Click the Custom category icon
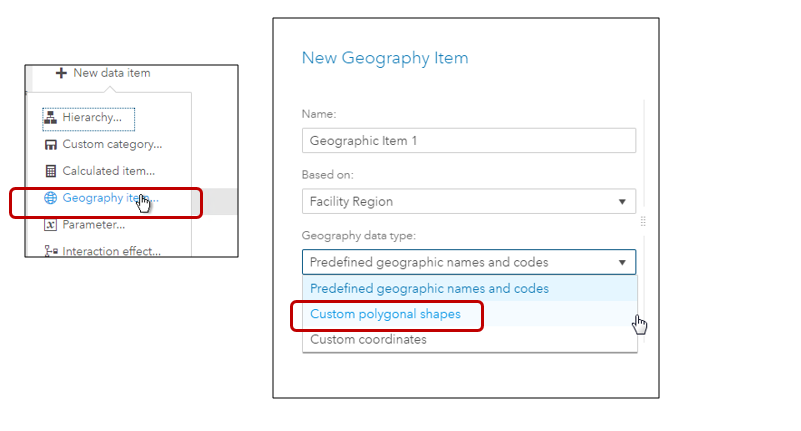This screenshot has height=431, width=801. coord(51,145)
